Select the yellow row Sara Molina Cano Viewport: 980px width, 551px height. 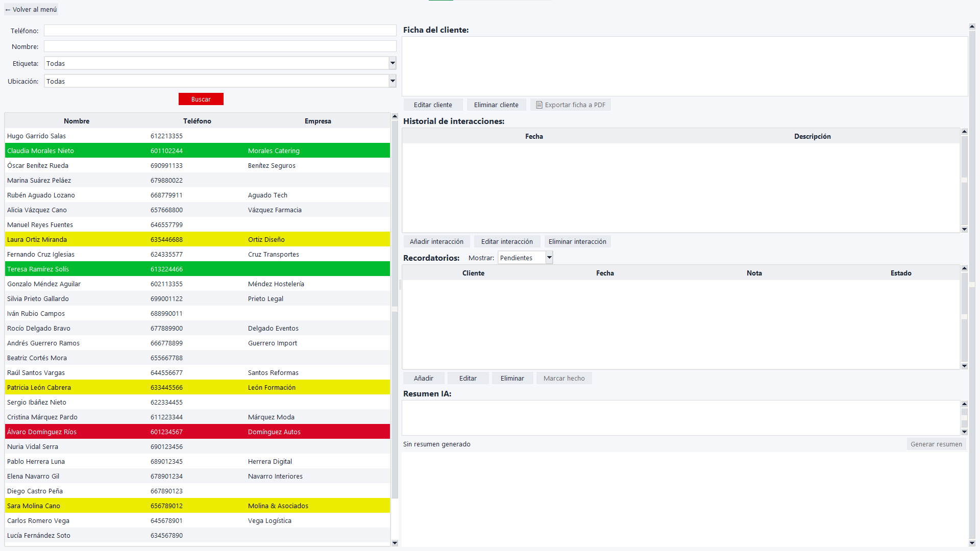(x=198, y=506)
